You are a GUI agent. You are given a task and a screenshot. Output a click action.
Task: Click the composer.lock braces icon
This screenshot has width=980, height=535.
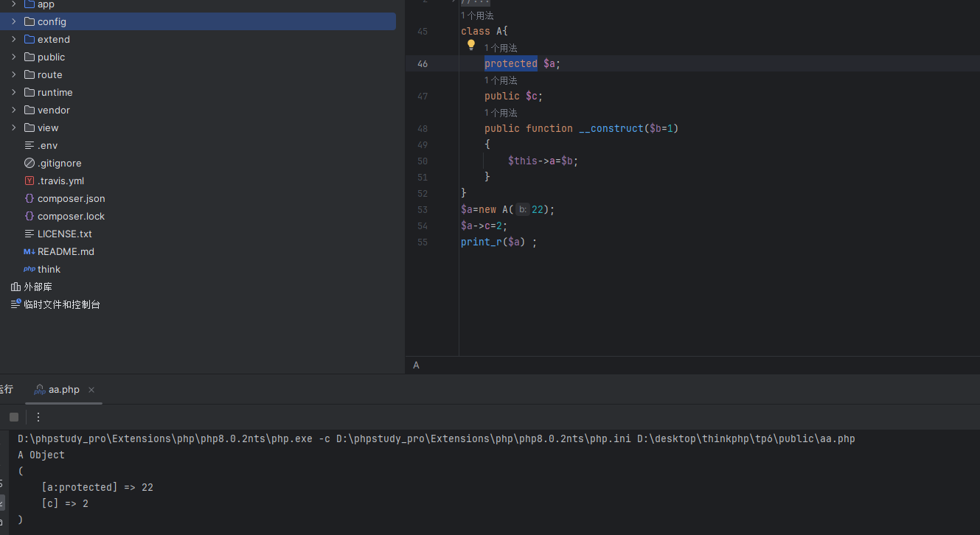[x=29, y=216]
